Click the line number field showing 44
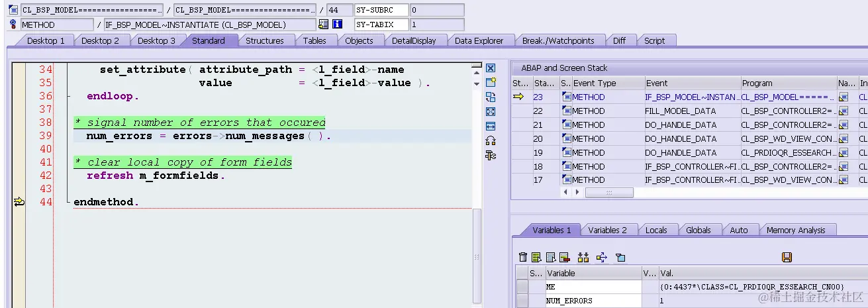 tap(339, 10)
